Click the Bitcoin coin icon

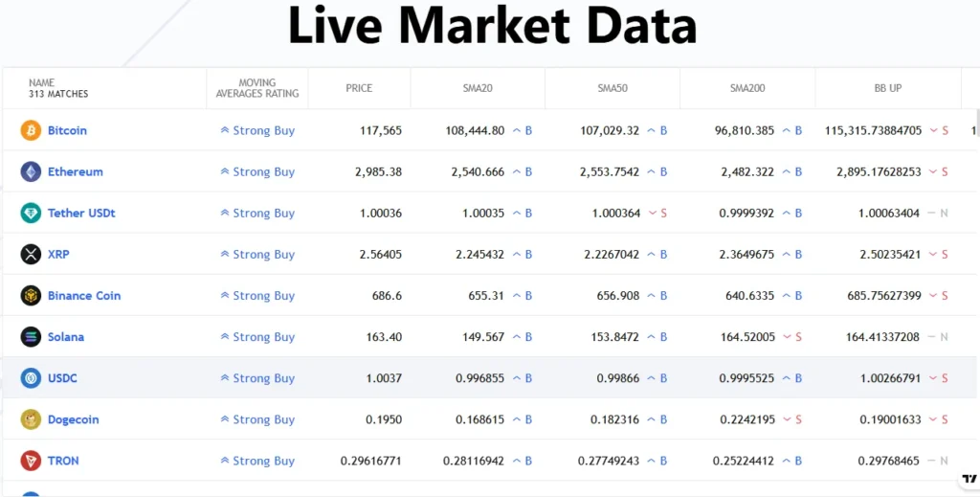[31, 130]
